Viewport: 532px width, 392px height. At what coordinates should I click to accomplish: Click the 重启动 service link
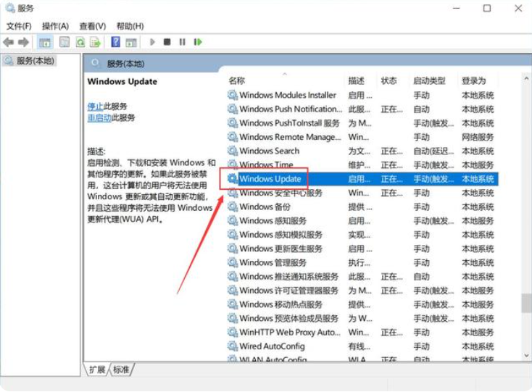(x=100, y=117)
